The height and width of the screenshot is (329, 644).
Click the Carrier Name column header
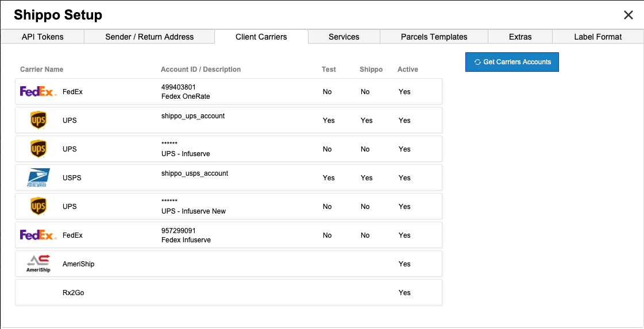tap(41, 69)
